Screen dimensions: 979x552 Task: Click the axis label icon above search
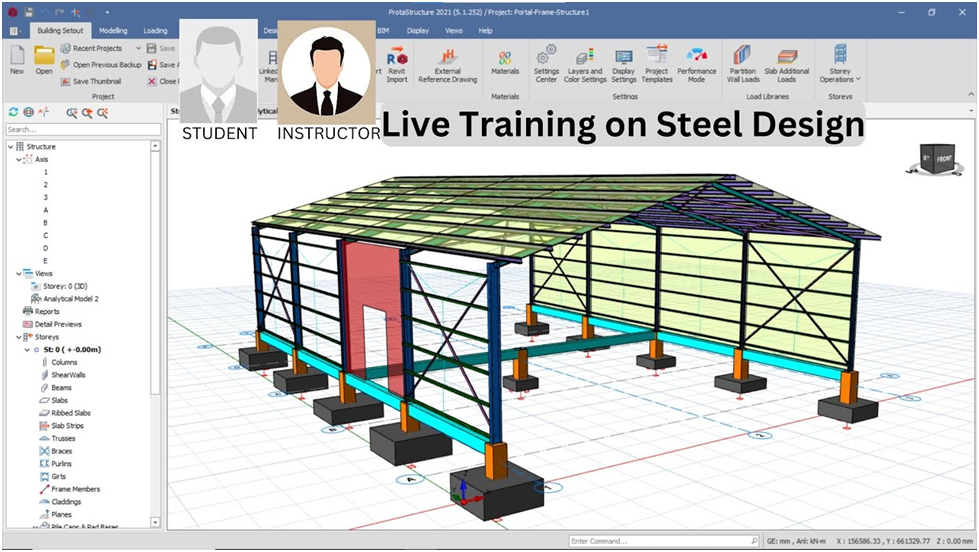(x=44, y=112)
